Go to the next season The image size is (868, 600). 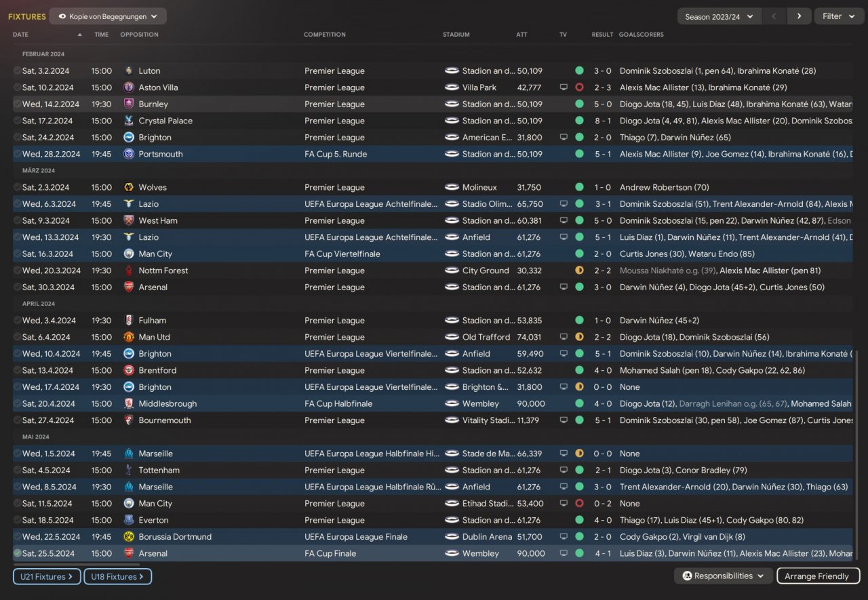pyautogui.click(x=799, y=16)
